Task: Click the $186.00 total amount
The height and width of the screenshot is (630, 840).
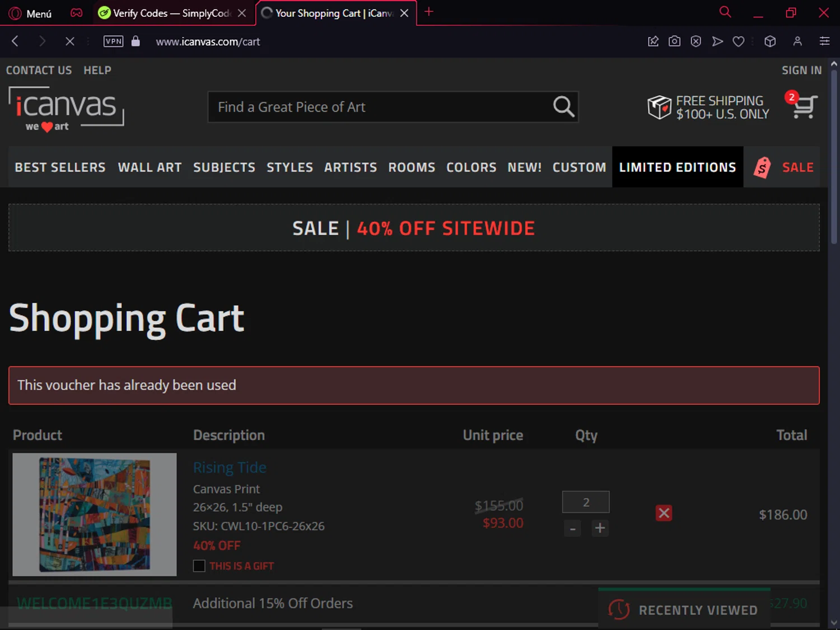Action: [783, 515]
